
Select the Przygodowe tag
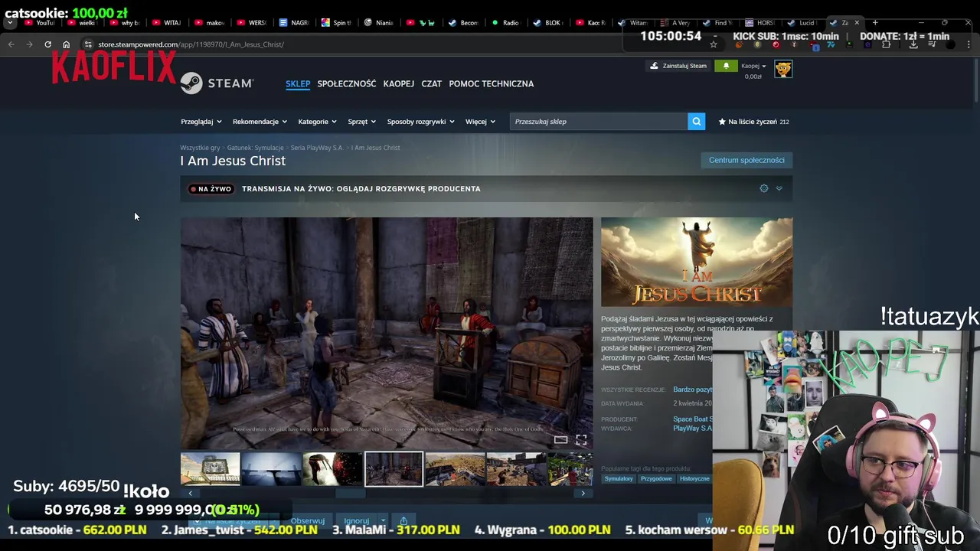[656, 479]
